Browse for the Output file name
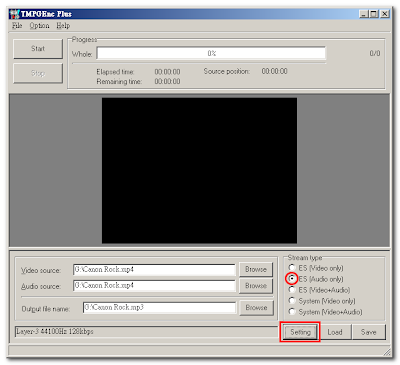The image size is (400, 365). pyautogui.click(x=256, y=308)
